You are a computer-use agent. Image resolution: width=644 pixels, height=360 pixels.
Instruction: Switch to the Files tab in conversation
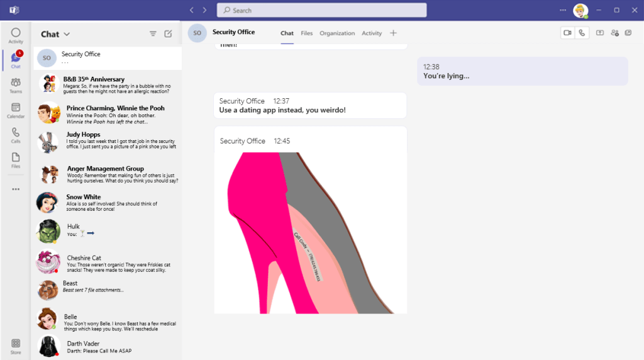pos(306,33)
